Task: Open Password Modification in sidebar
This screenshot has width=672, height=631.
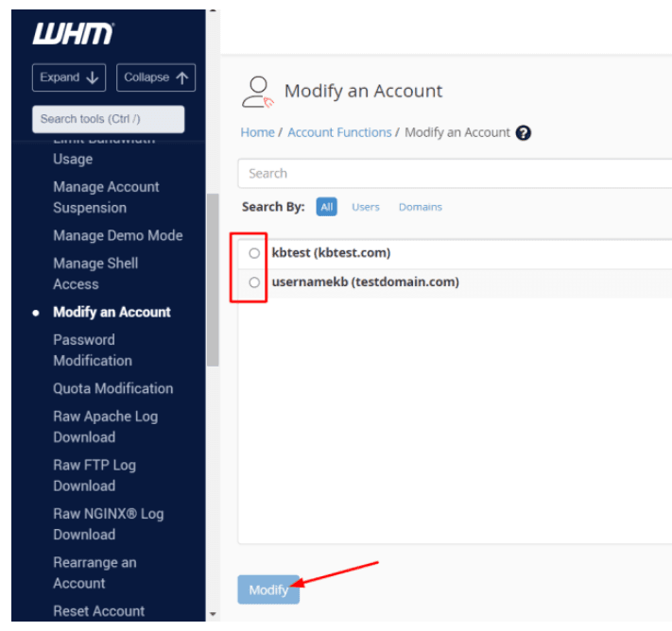Action: (x=93, y=350)
